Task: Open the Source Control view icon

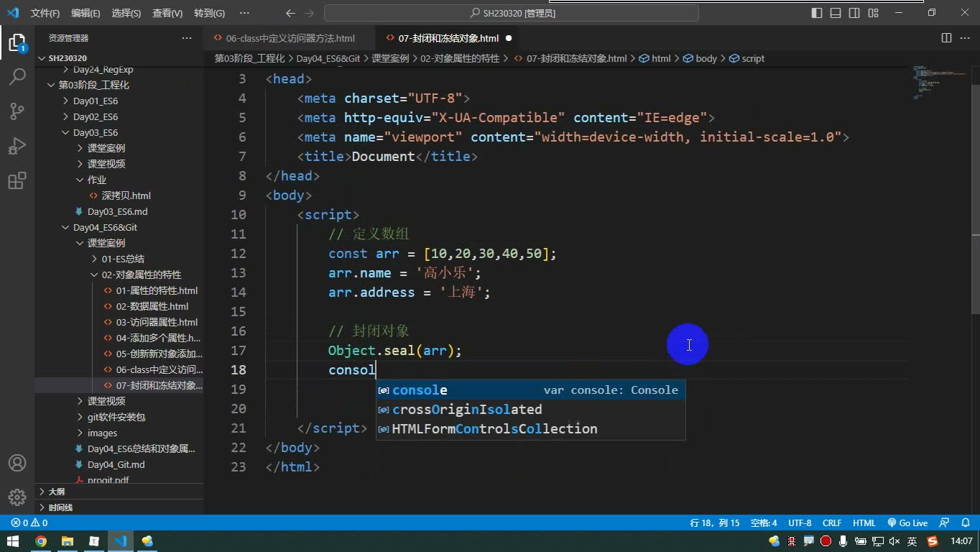Action: coord(17,111)
